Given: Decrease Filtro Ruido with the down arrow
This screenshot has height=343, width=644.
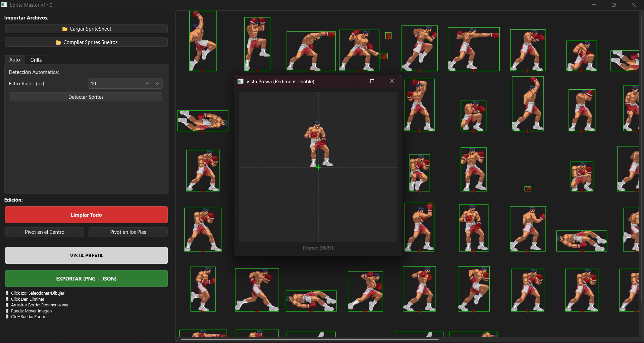Looking at the screenshot, I should click(x=157, y=84).
